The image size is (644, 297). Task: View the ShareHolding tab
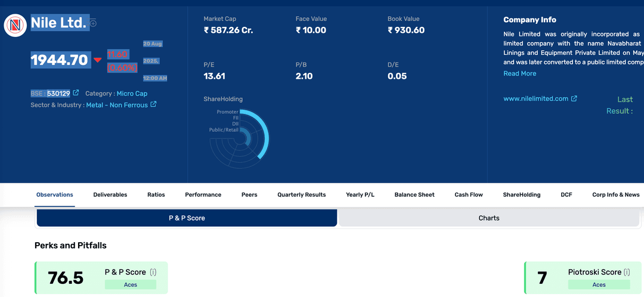click(x=522, y=194)
